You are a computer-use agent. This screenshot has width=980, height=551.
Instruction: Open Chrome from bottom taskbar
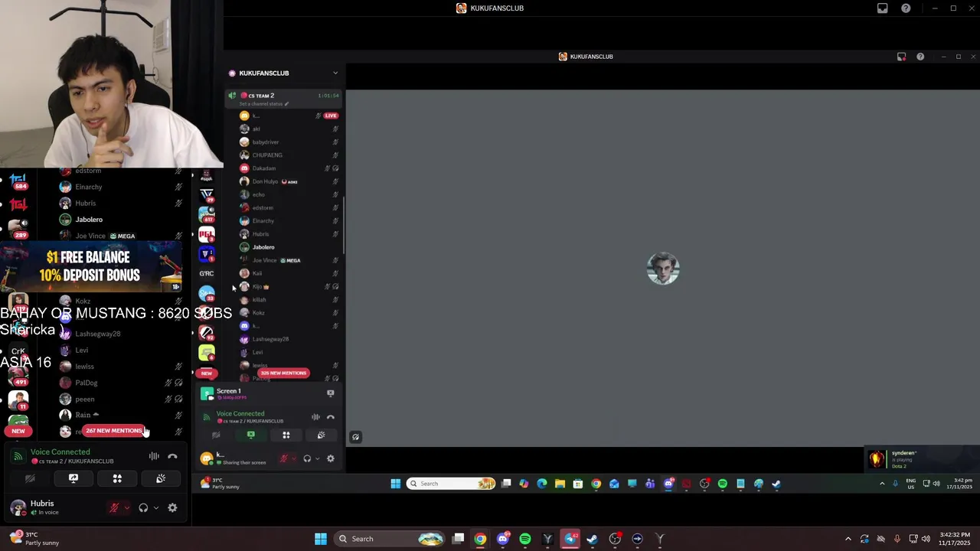pyautogui.click(x=480, y=539)
